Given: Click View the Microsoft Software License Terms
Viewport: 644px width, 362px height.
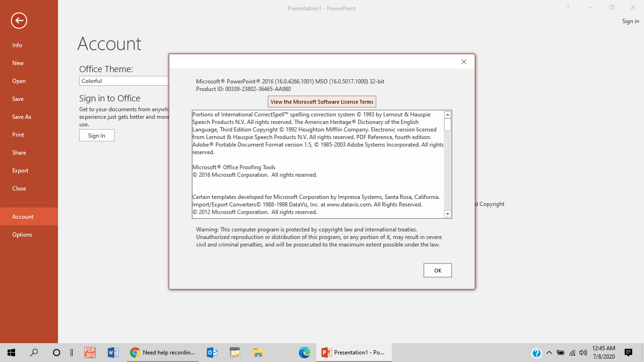Looking at the screenshot, I should (322, 102).
